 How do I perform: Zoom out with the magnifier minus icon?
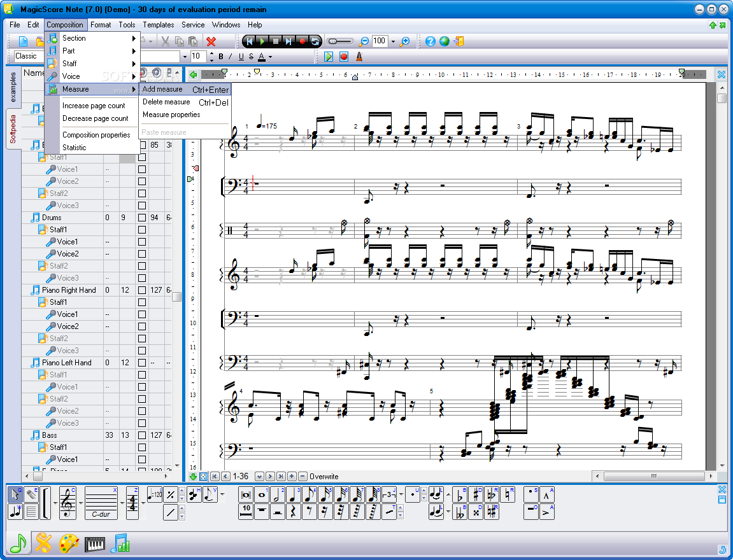tap(364, 41)
